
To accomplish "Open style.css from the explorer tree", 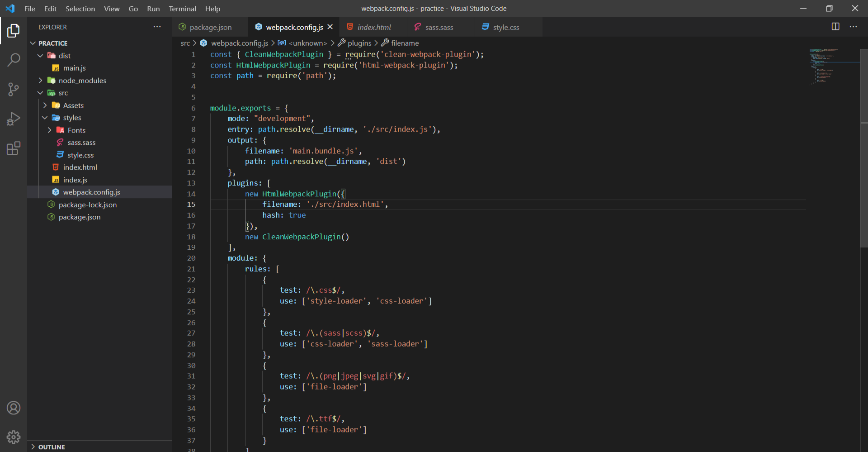I will (99, 155).
